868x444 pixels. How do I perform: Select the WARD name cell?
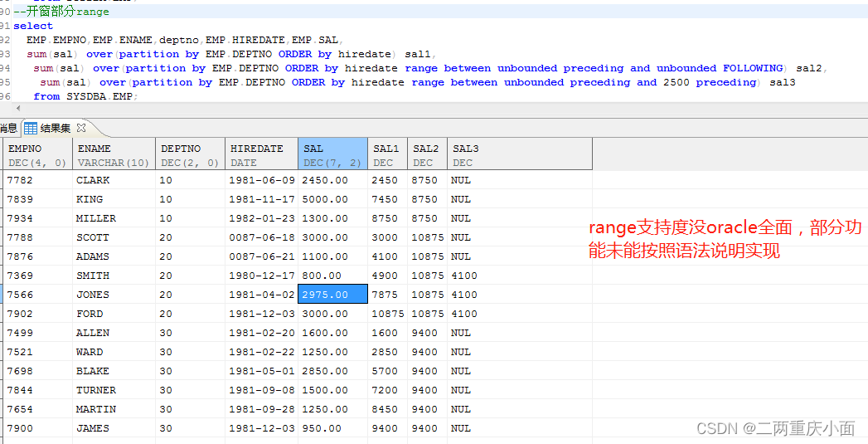click(114, 352)
